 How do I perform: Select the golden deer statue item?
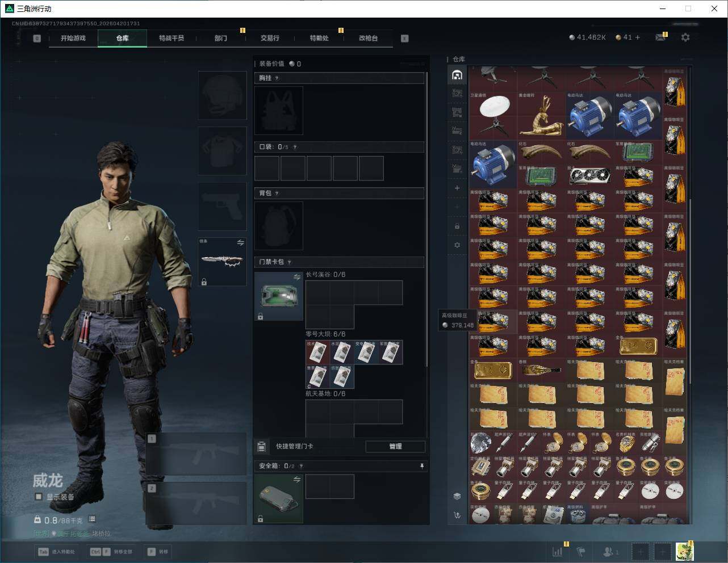pos(541,116)
